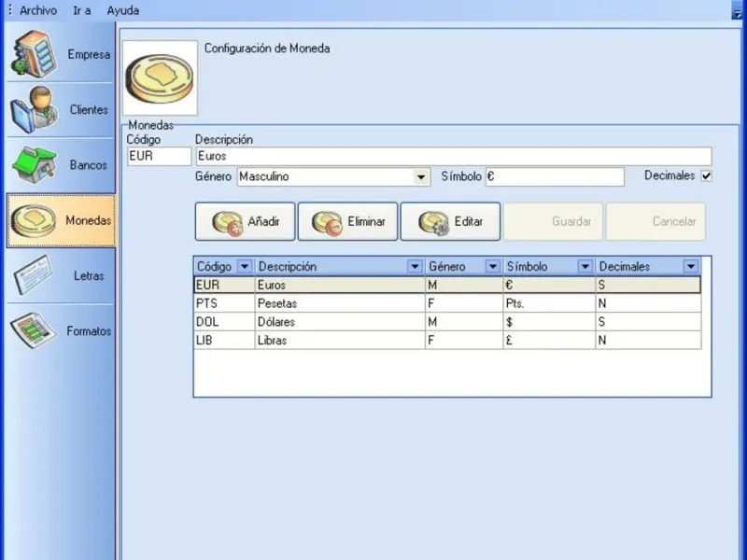Select the EUR row code cell
747x560 pixels.
pos(224,285)
